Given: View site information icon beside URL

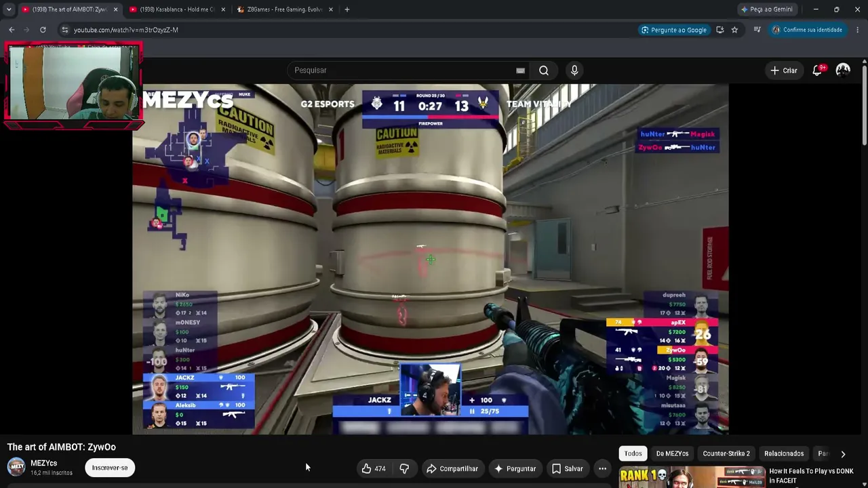Looking at the screenshot, I should 64,30.
